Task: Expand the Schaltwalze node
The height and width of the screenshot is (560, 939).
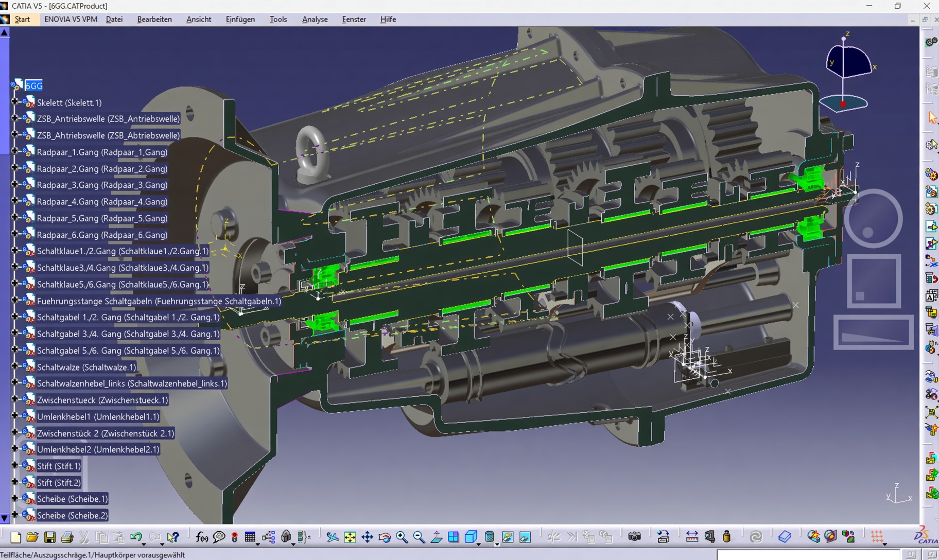Action: point(14,366)
